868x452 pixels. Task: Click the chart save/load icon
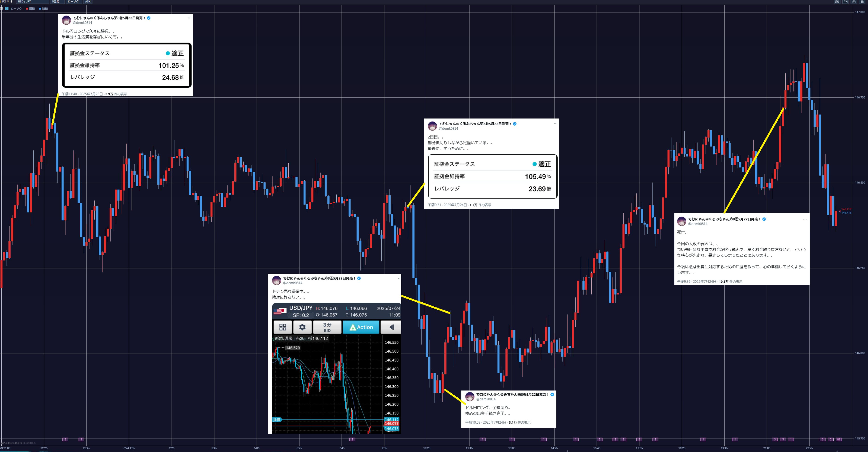846,2
